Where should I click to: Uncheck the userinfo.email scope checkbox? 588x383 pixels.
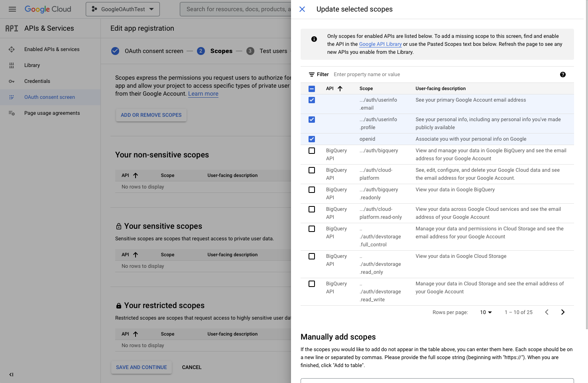[x=312, y=100]
